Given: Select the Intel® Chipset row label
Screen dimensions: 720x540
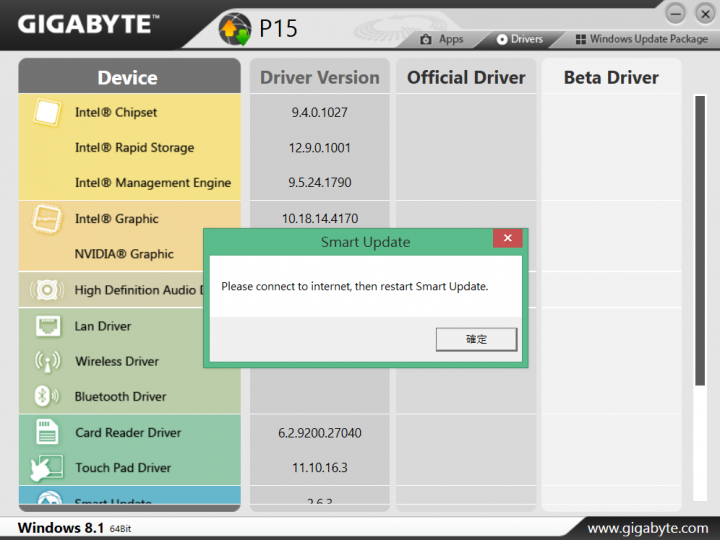Looking at the screenshot, I should [116, 112].
